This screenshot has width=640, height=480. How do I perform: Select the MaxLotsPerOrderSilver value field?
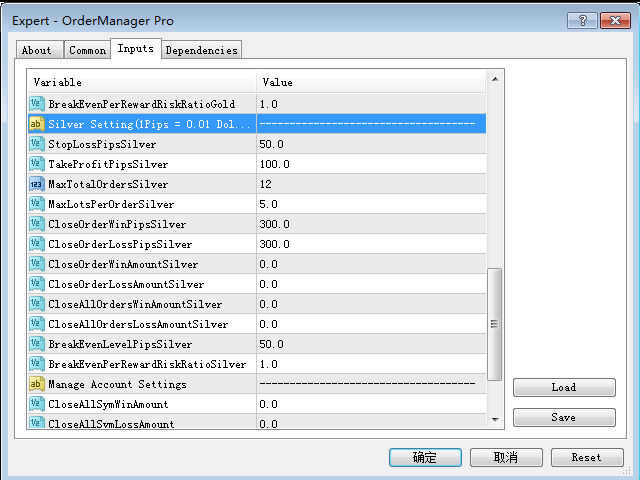click(370, 204)
